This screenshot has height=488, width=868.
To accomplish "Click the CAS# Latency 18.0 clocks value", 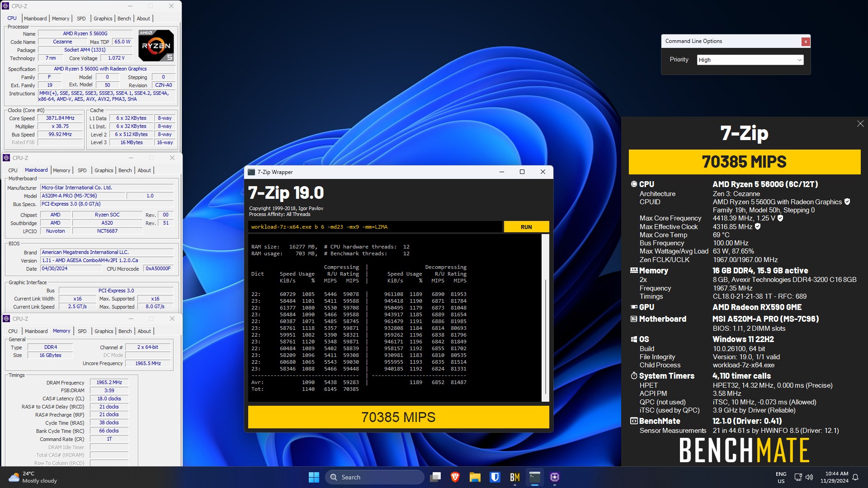I will pos(109,399).
